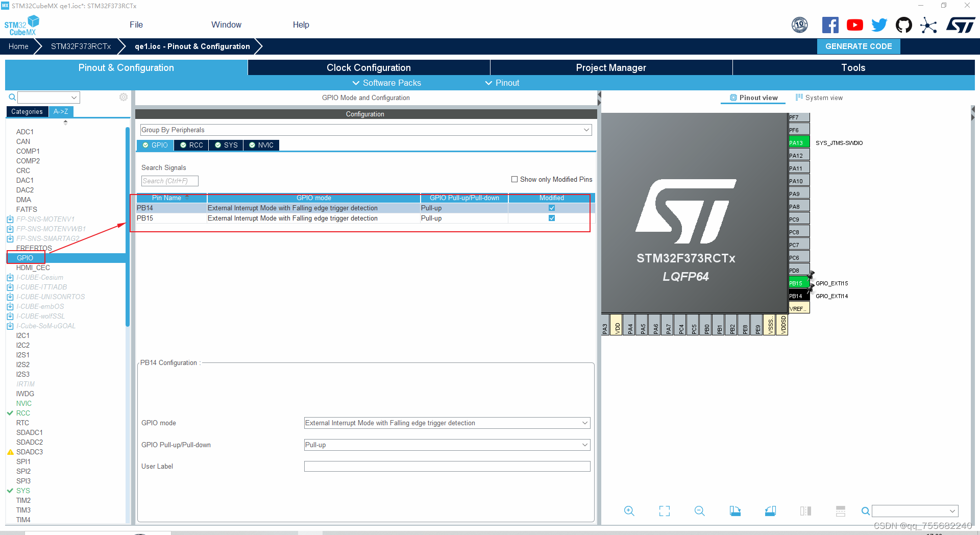Viewport: 980px width, 535px height.
Task: Select SDADC3 in the categories list
Action: click(30, 452)
